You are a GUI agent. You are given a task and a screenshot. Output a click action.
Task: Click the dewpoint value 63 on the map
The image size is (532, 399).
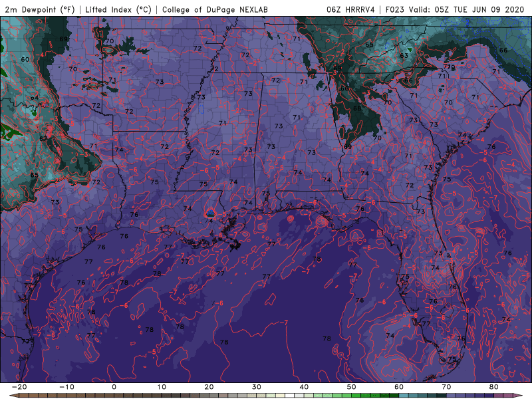tap(404, 56)
